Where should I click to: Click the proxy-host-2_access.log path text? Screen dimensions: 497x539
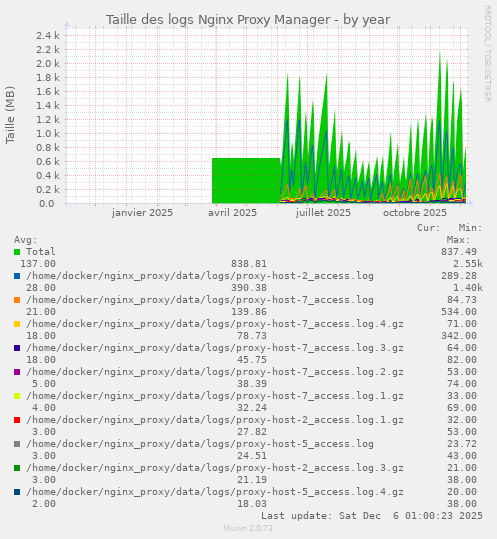tap(200, 276)
